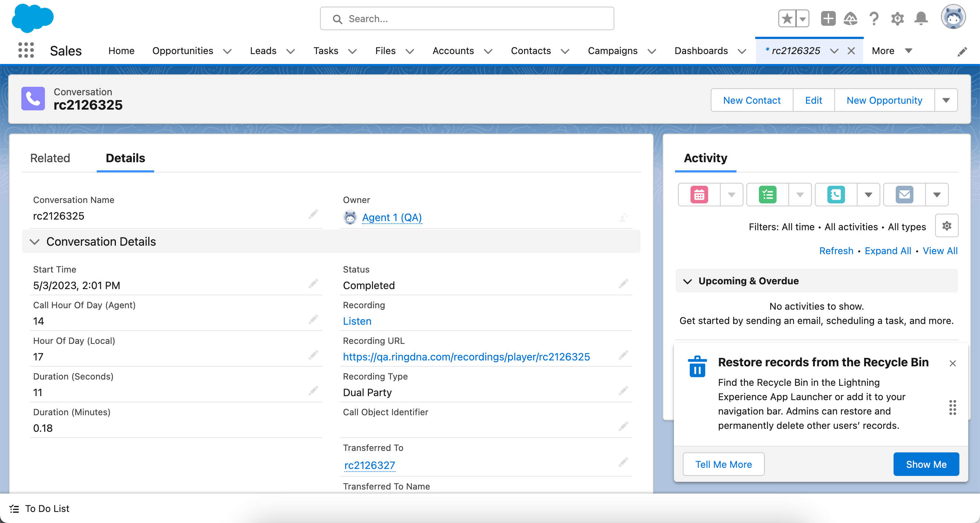Click the Email envelope icon in Activity
Image resolution: width=980 pixels, height=523 pixels.
[904, 195]
